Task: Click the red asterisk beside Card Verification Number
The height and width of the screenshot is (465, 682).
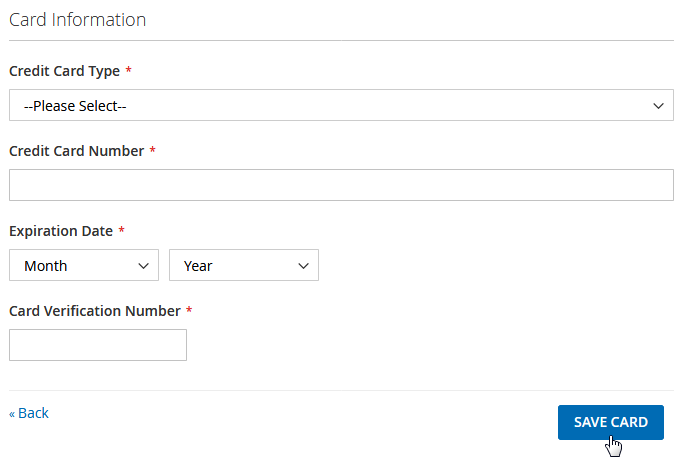Action: tap(189, 311)
